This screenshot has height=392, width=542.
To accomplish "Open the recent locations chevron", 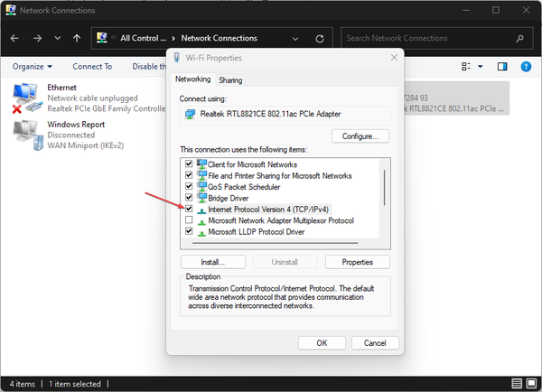I will [x=58, y=38].
